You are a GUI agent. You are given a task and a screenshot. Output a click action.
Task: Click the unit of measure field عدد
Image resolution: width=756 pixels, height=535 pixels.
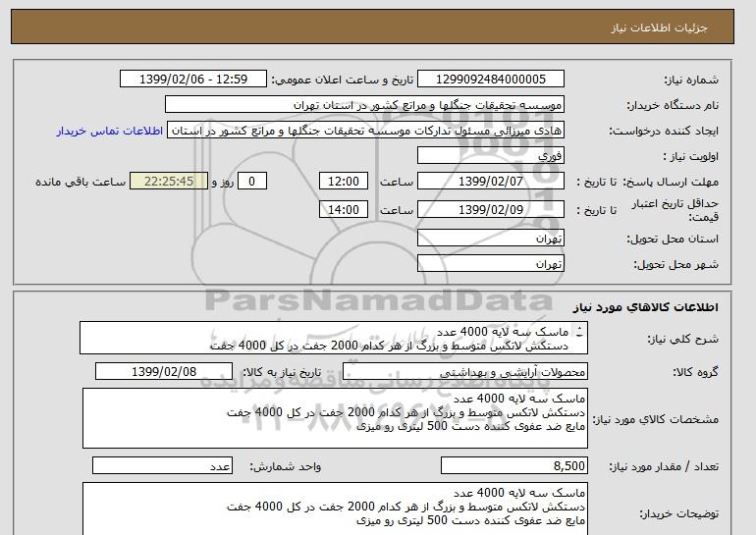[162, 466]
